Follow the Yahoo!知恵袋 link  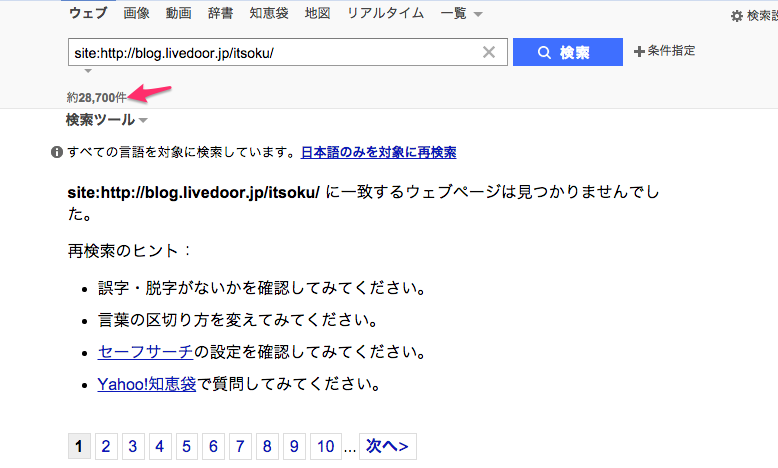coord(147,384)
